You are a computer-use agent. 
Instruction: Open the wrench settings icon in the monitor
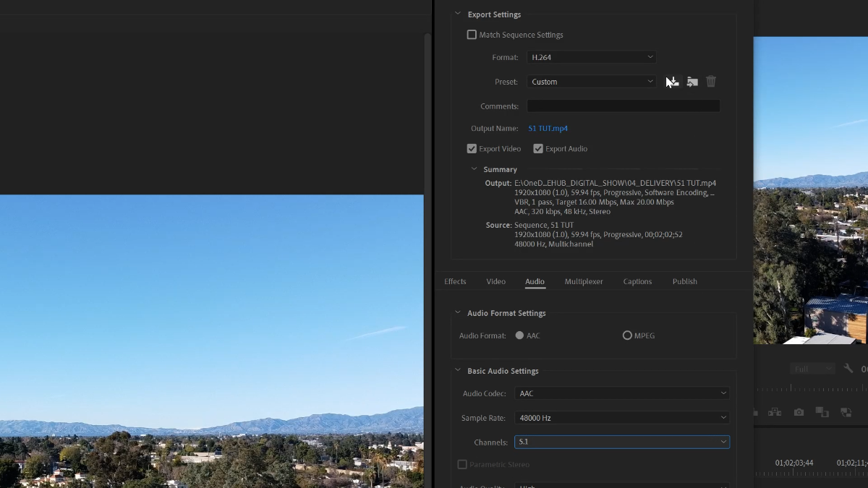coord(848,369)
